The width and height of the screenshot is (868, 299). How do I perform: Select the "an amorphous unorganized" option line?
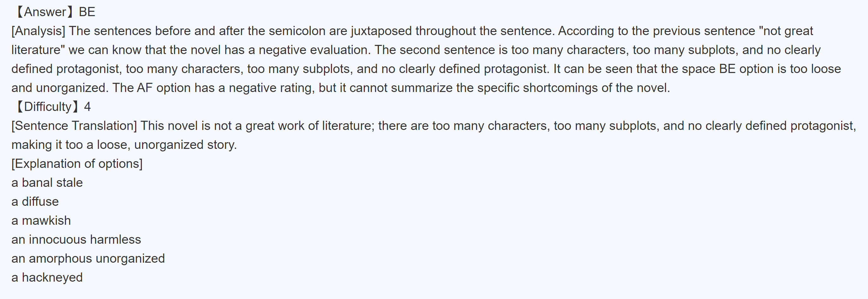coord(88,259)
